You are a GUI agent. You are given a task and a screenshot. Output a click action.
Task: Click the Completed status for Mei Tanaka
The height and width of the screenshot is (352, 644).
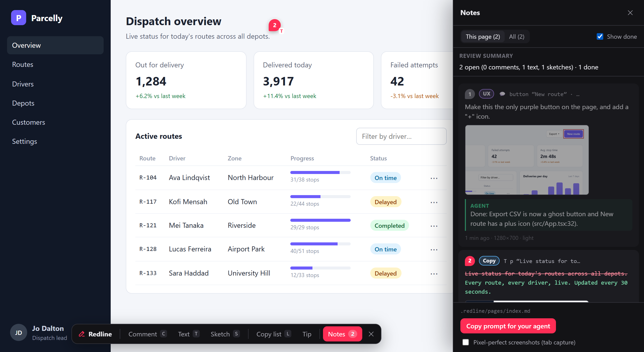coord(389,226)
